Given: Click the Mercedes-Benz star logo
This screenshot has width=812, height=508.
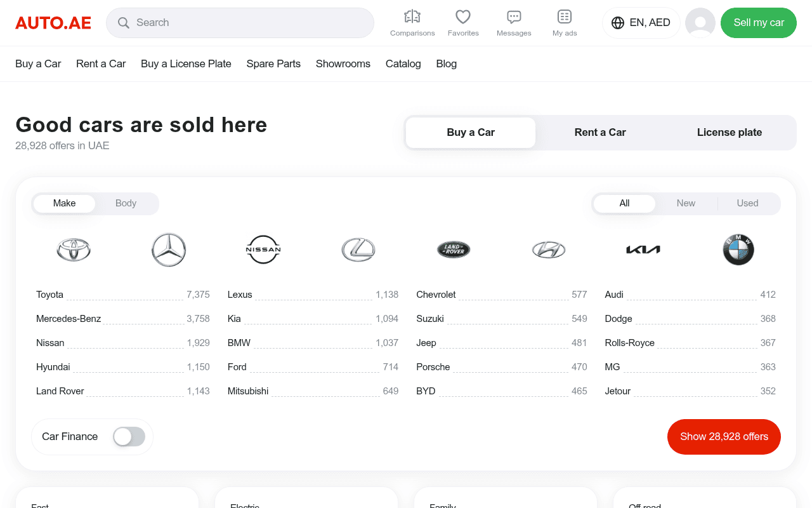Looking at the screenshot, I should pyautogui.click(x=168, y=250).
